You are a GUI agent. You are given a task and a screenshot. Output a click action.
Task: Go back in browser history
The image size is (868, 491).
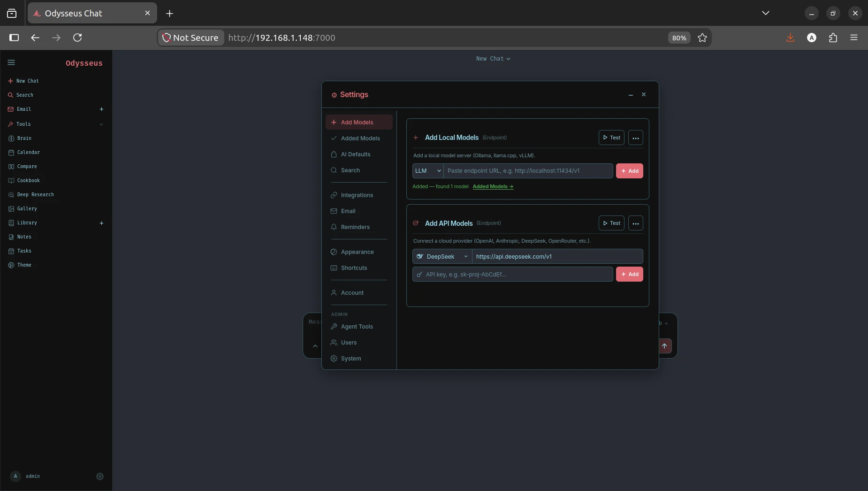click(x=35, y=38)
